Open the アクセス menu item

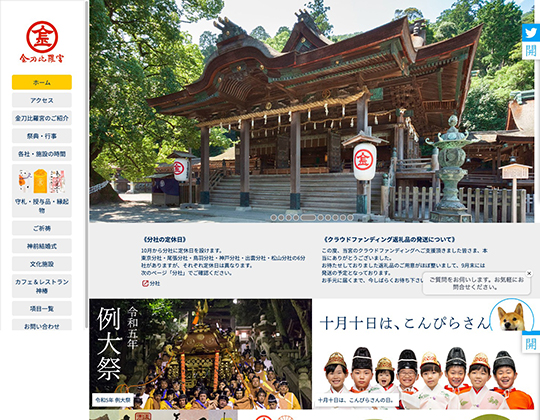(42, 100)
